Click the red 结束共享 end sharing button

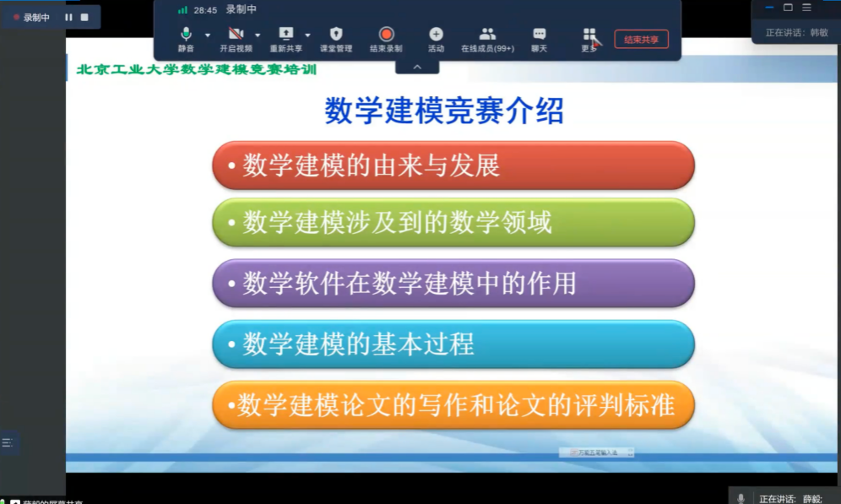click(x=641, y=39)
